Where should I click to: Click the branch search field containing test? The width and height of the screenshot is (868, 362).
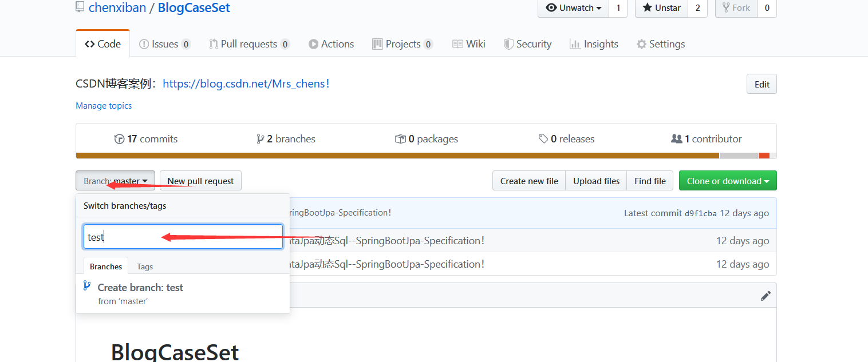tap(183, 237)
